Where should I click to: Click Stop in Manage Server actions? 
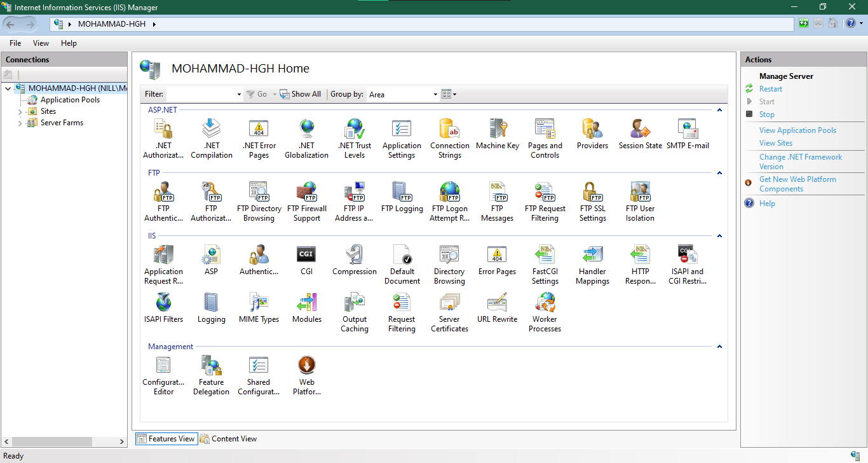pyautogui.click(x=767, y=114)
